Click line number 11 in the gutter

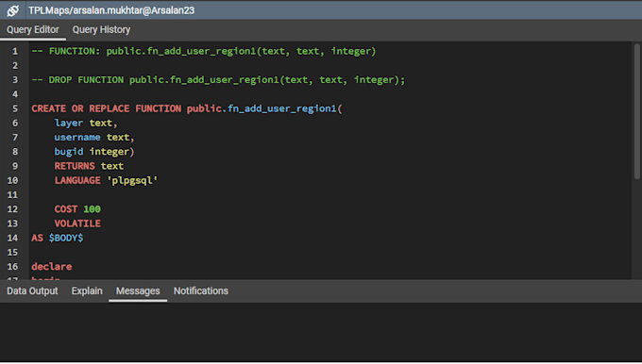12,195
